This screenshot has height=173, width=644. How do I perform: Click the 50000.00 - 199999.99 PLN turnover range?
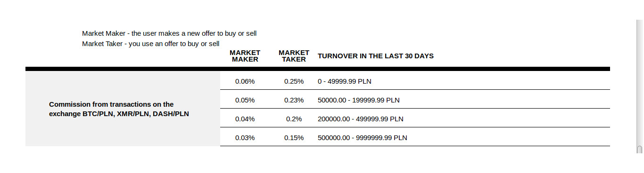click(359, 100)
